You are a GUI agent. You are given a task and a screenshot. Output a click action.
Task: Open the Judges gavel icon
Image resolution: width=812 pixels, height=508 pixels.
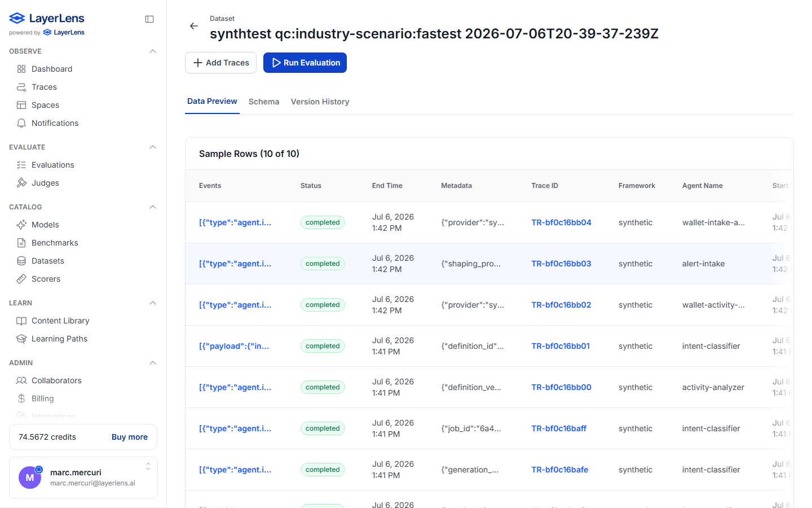pyautogui.click(x=21, y=183)
